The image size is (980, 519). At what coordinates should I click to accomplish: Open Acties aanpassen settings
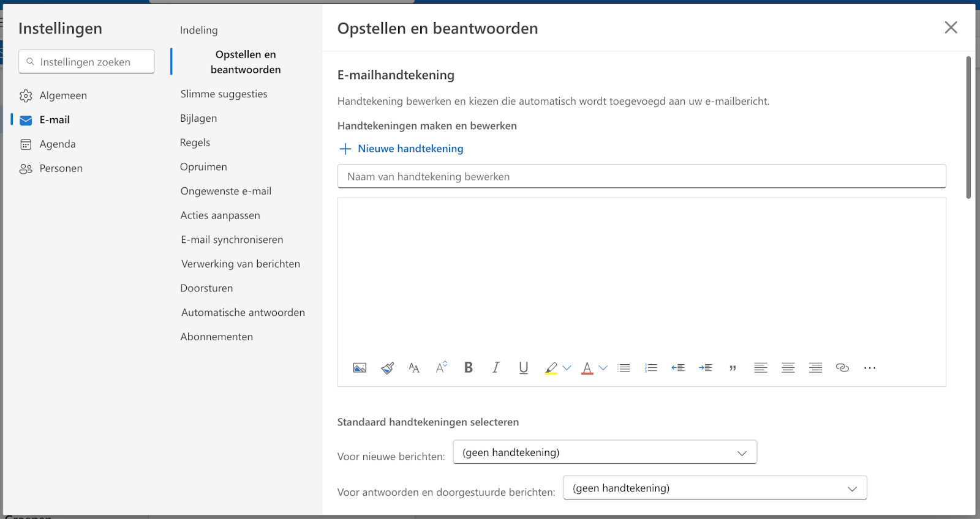(220, 215)
